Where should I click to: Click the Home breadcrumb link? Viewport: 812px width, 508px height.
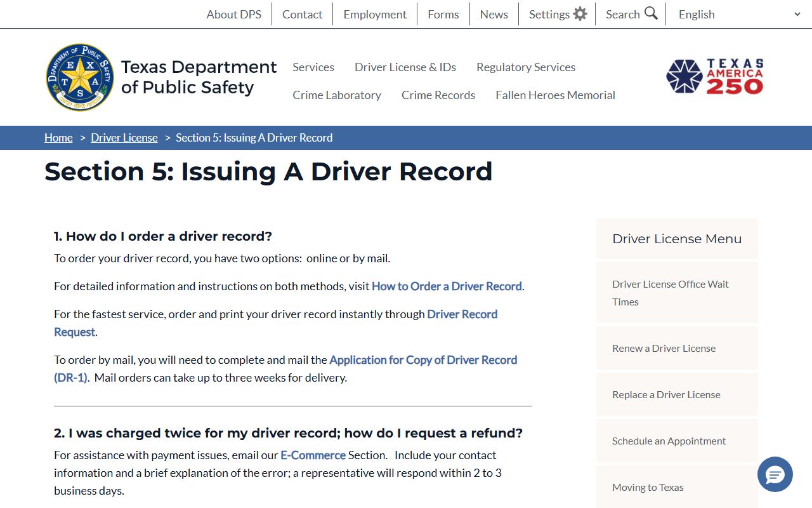point(58,138)
